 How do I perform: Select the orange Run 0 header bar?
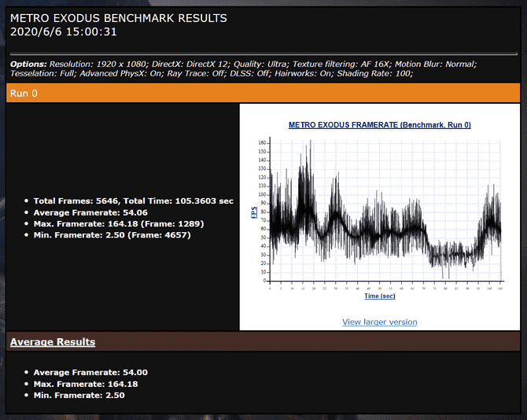pyautogui.click(x=263, y=93)
